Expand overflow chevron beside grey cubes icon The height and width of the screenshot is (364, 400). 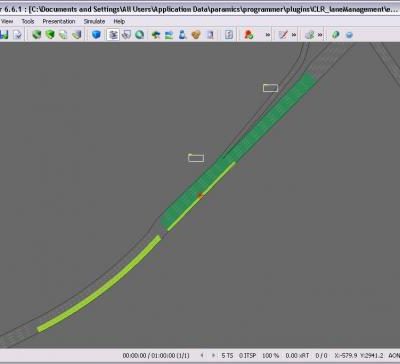320,35
